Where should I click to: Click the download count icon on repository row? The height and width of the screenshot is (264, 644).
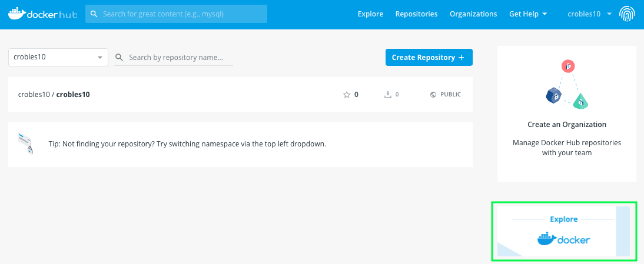pos(387,95)
